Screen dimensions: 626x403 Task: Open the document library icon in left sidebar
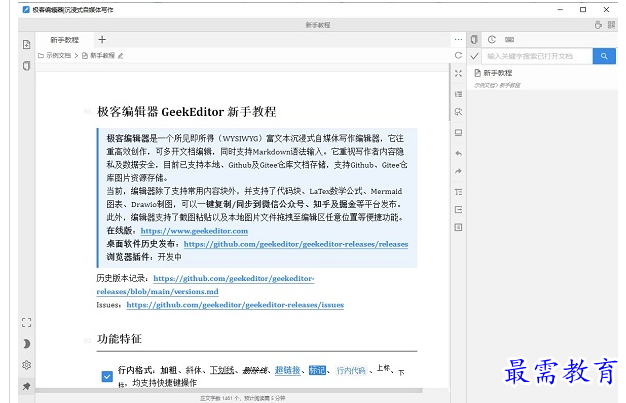pyautogui.click(x=26, y=66)
